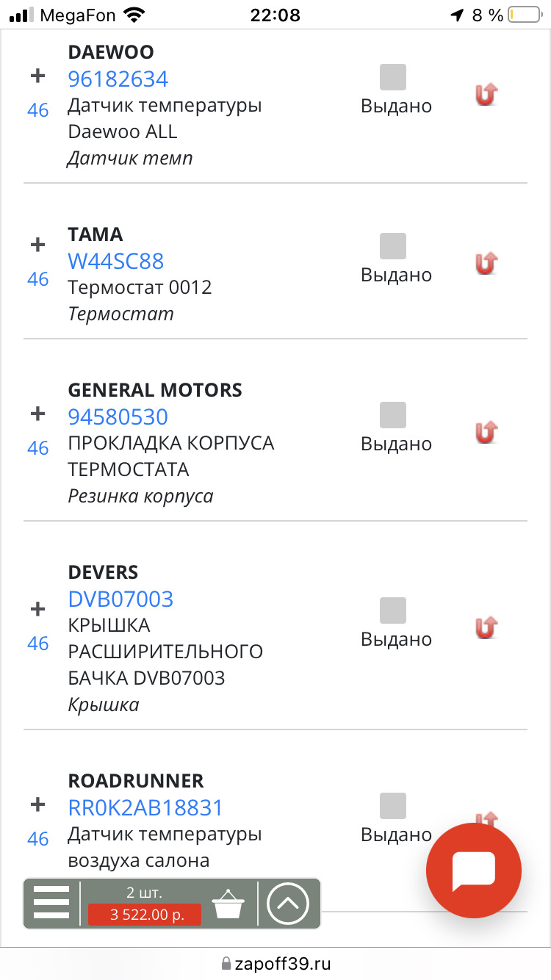Open the red chat bubble button

click(x=474, y=871)
